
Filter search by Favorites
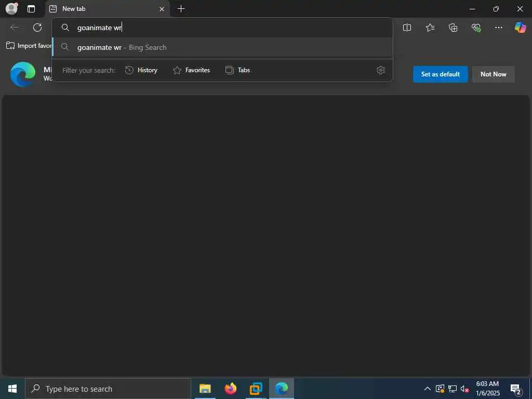[x=191, y=70]
